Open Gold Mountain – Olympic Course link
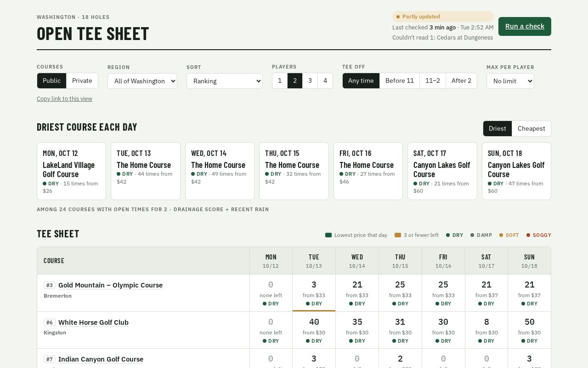588x368 pixels. [x=110, y=285]
